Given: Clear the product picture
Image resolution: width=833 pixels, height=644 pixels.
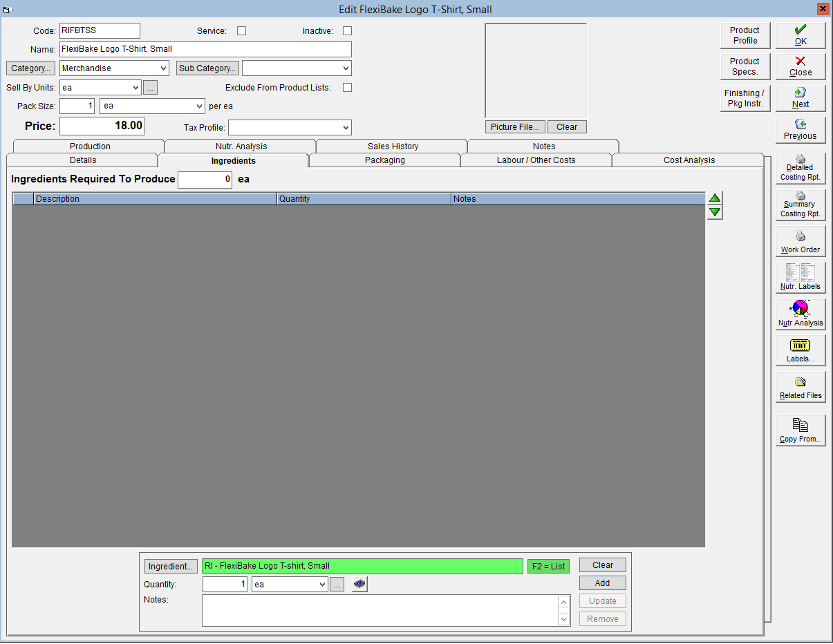Looking at the screenshot, I should (567, 127).
